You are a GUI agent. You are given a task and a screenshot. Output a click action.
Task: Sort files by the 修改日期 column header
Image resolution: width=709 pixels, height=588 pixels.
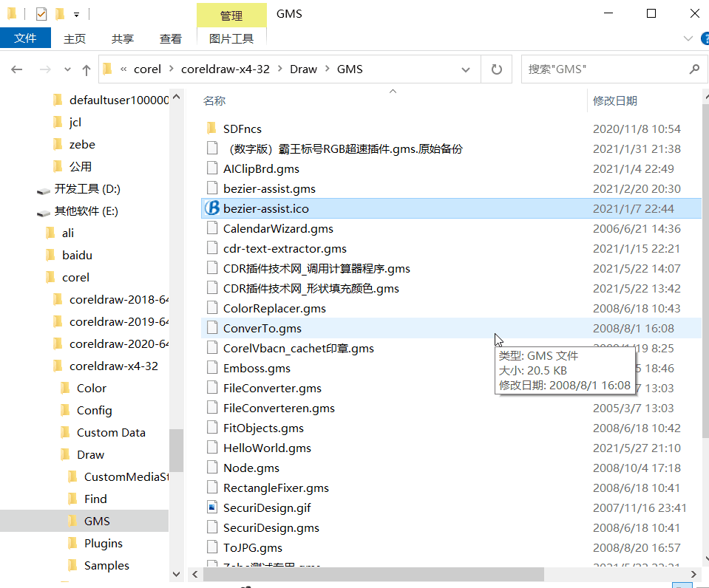[614, 100]
